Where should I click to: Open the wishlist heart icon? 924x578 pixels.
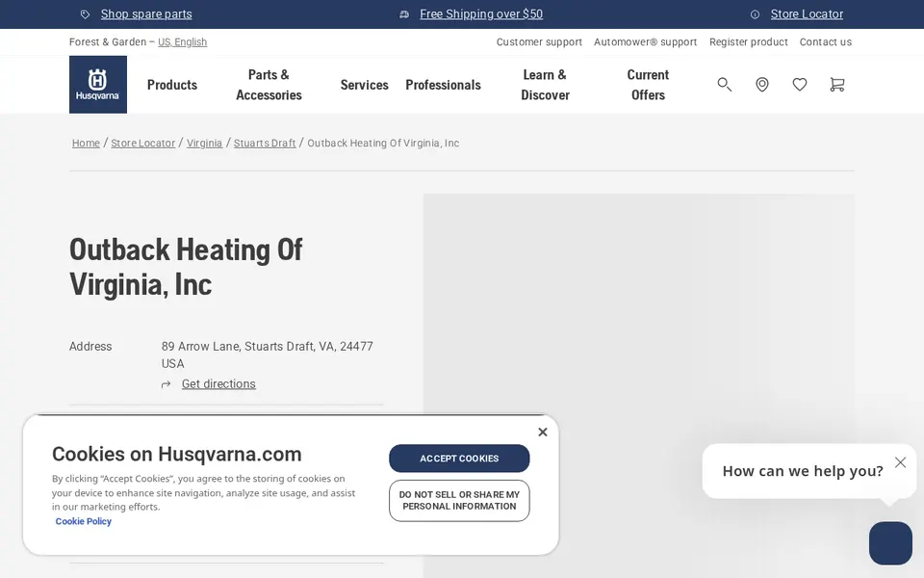coord(800,85)
